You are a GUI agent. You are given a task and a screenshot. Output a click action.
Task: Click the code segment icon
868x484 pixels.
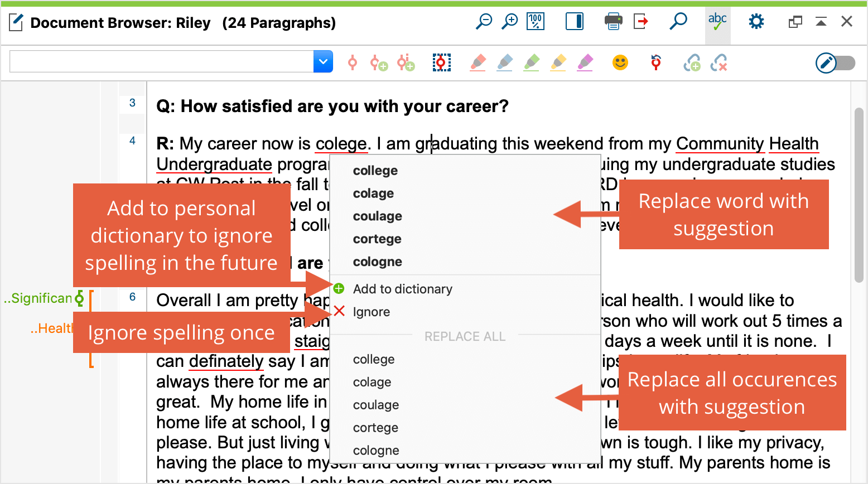click(353, 62)
